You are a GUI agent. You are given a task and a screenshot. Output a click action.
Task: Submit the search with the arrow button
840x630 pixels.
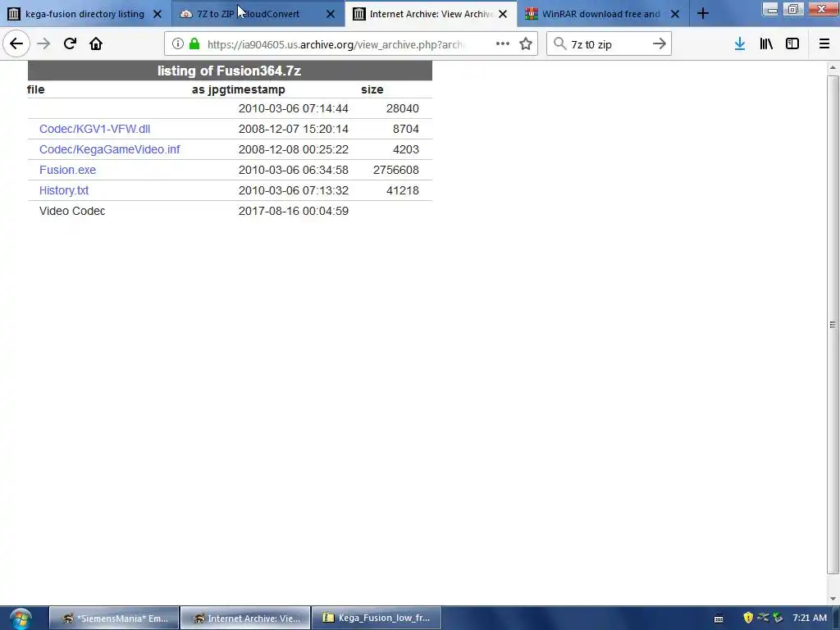(x=660, y=44)
